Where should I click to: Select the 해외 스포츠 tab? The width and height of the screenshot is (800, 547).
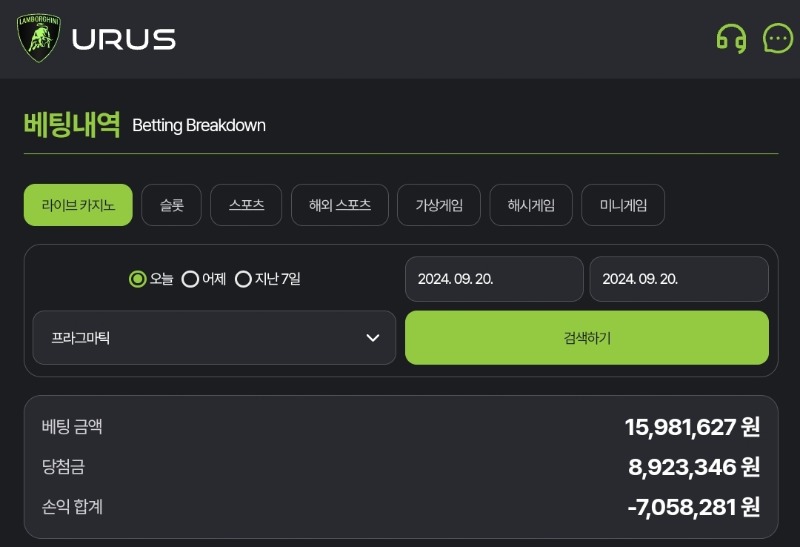(340, 205)
